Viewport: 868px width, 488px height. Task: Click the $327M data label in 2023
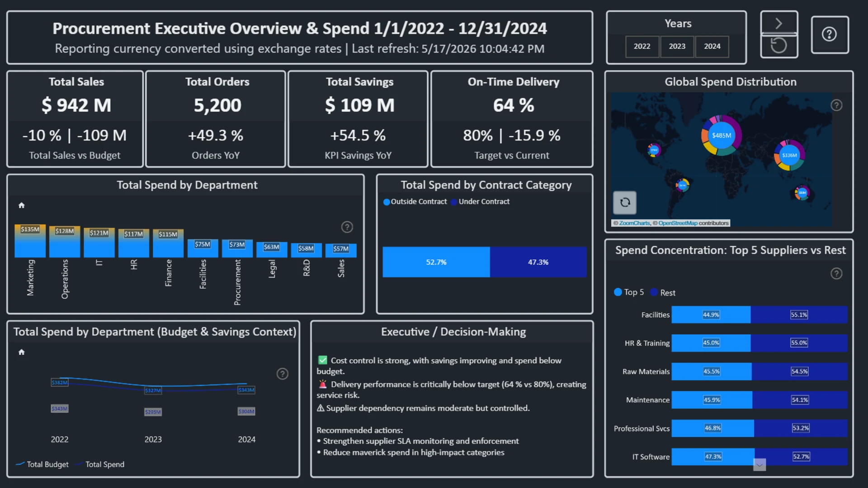click(x=153, y=390)
